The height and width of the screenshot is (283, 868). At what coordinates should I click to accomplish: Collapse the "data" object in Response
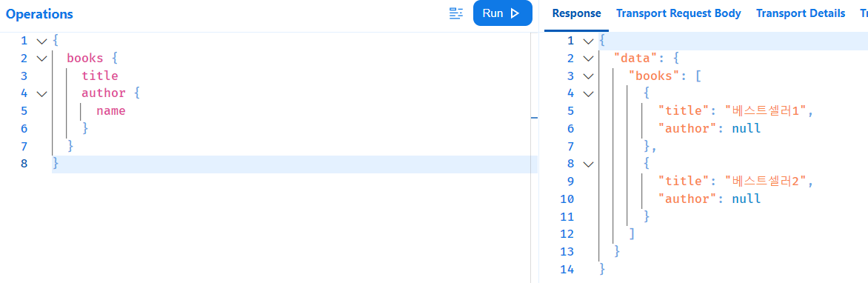coord(589,59)
